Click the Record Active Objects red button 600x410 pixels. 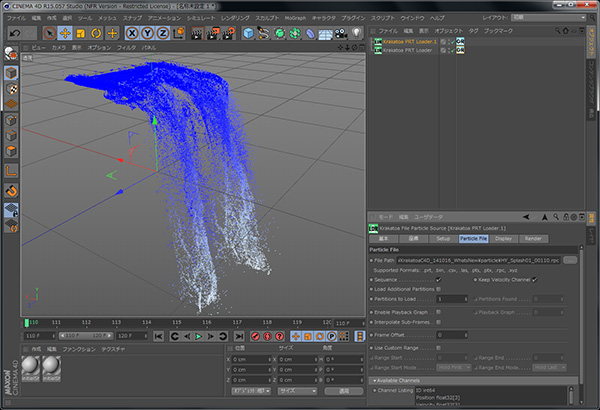pyautogui.click(x=255, y=336)
